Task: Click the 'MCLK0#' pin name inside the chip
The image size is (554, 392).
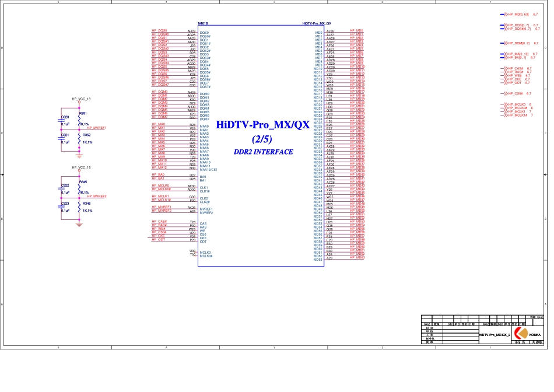Action: pyautogui.click(x=206, y=256)
